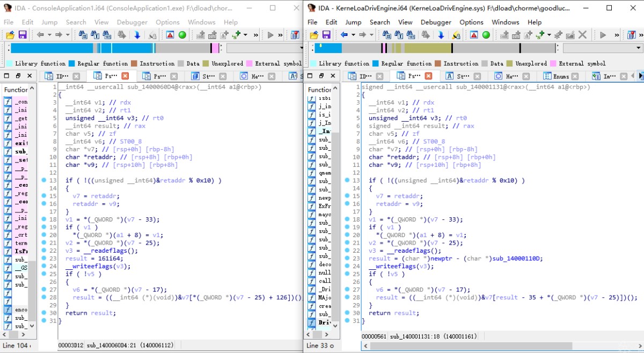Click convert-to-data icon in KerneLoaDrivEngine toolbar
Image resolution: width=644 pixels, height=353 pixels.
coord(516,35)
